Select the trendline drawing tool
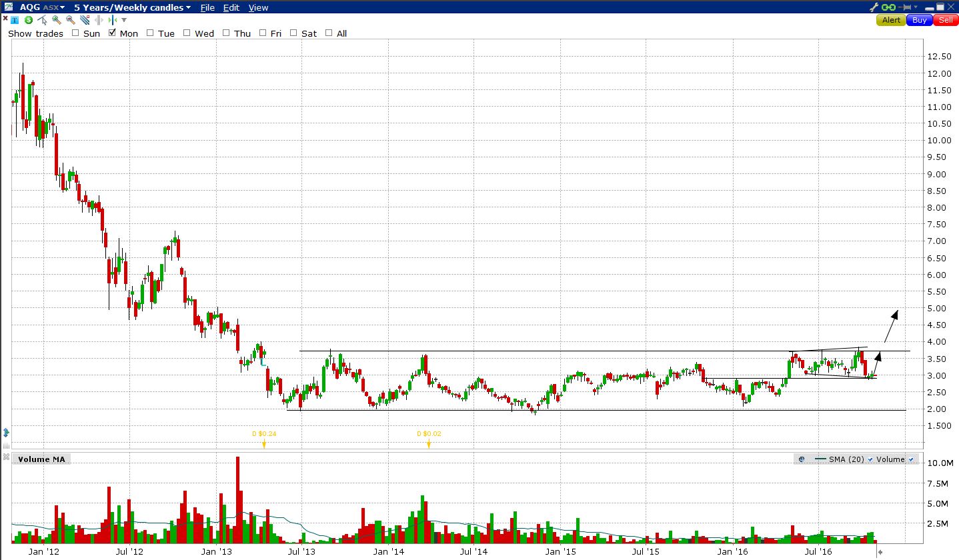Image resolution: width=959 pixels, height=560 pixels. tap(85, 20)
